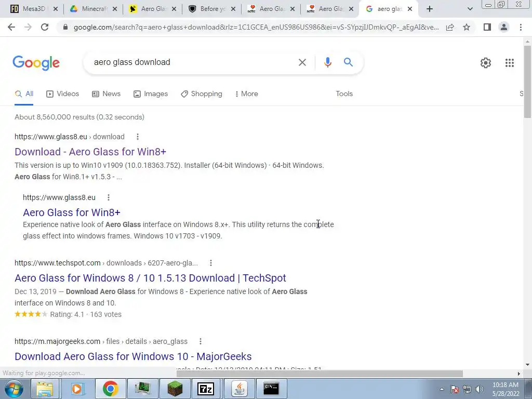Open the system monitor taskbar icon
Screen dimensions: 532x399
[x=142, y=389]
